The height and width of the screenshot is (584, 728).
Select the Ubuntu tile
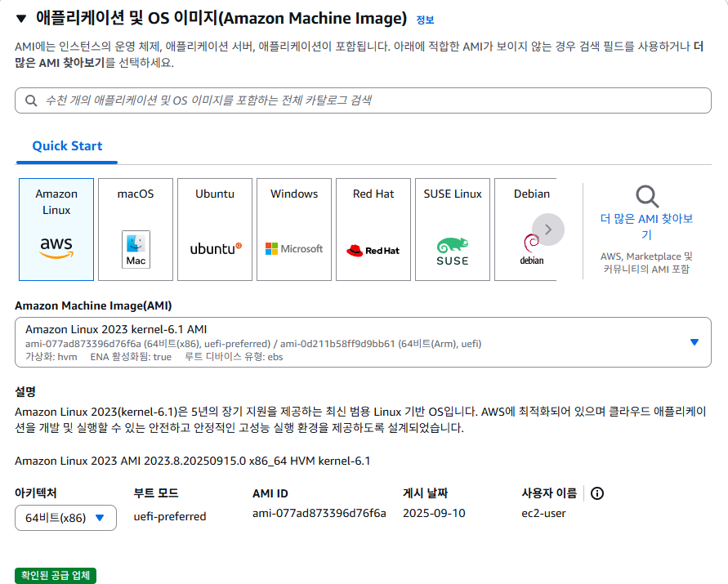(x=215, y=230)
